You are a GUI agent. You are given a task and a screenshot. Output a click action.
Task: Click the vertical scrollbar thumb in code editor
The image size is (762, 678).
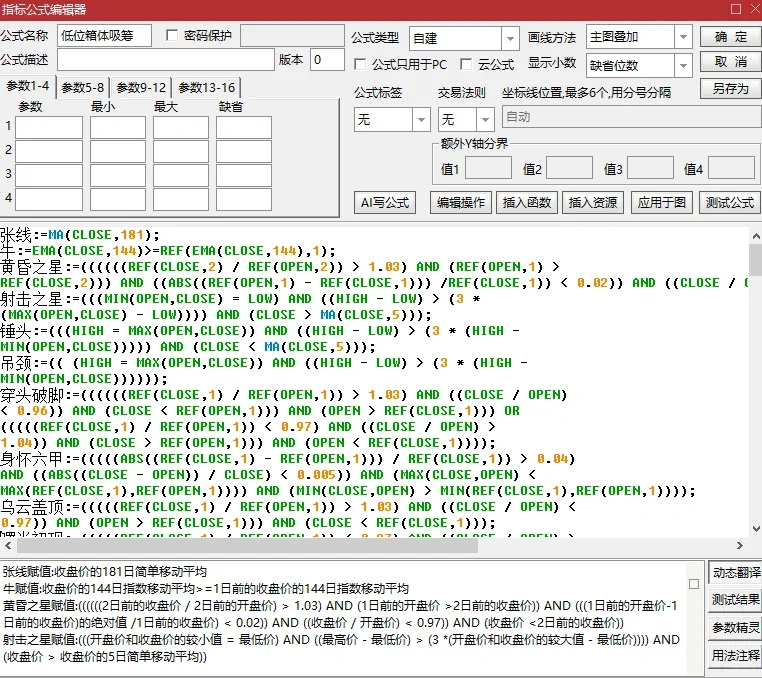pyautogui.click(x=756, y=260)
